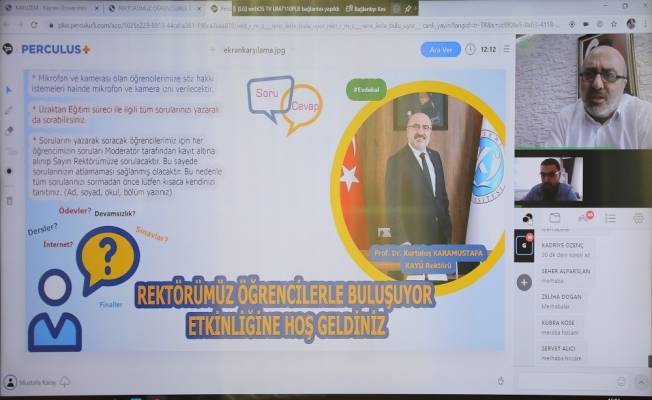Open the participants tab with badge

[x=583, y=218]
